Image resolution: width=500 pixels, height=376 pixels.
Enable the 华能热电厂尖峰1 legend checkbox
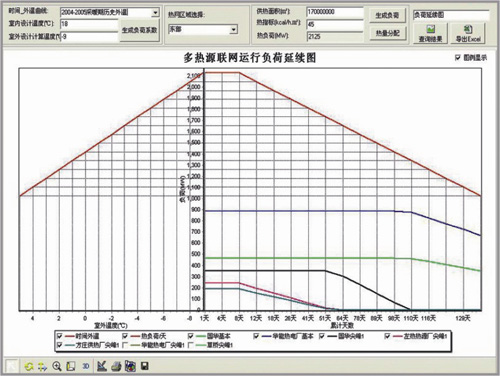click(125, 345)
